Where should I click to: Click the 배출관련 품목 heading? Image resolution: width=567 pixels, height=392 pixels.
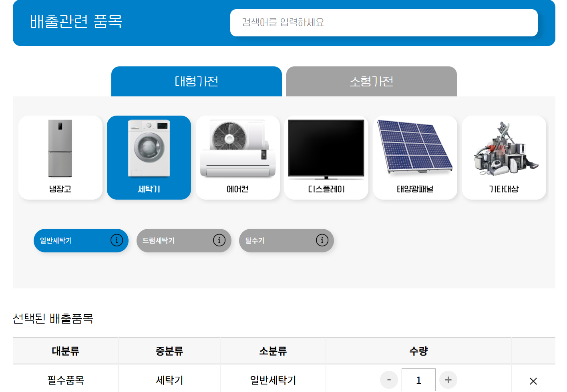(75, 22)
